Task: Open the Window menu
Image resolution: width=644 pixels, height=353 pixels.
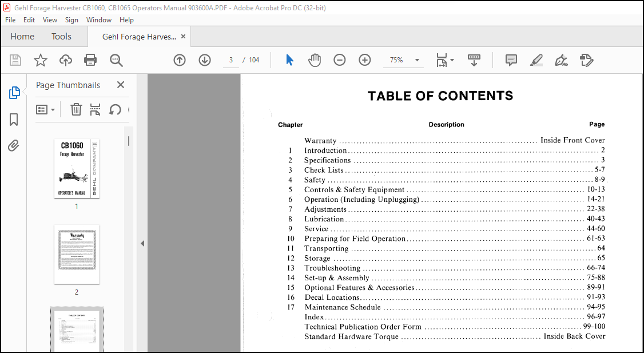Action: tap(98, 19)
